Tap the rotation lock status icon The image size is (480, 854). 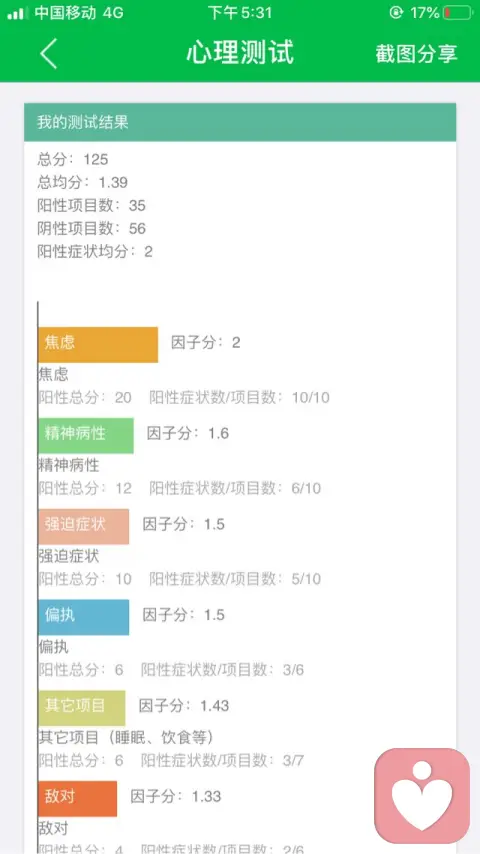396,13
